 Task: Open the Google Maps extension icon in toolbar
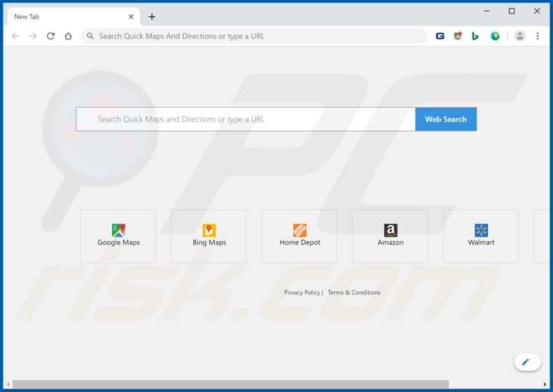pos(458,36)
